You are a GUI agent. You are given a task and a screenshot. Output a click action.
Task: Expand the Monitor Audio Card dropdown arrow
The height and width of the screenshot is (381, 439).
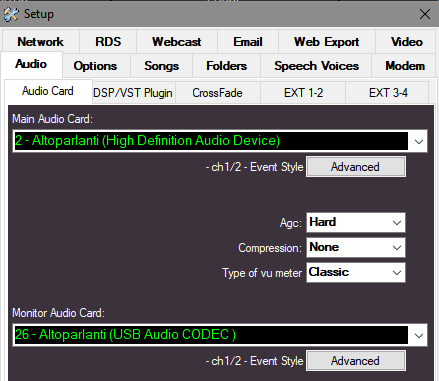click(419, 335)
